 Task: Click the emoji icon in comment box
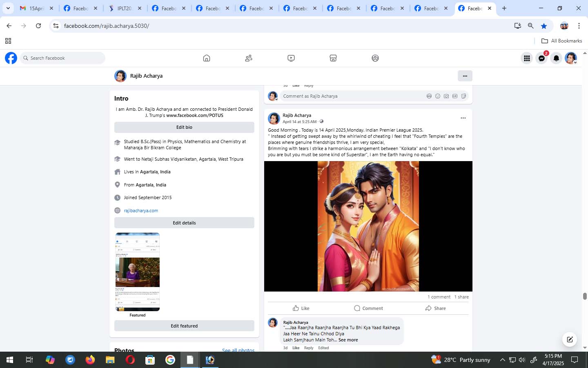pyautogui.click(x=438, y=96)
